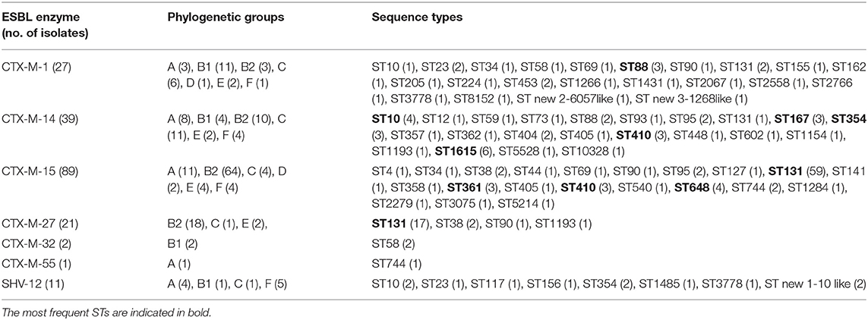868x320 pixels.
Task: Click the Phylogenetic groups column header
Action: click(226, 17)
